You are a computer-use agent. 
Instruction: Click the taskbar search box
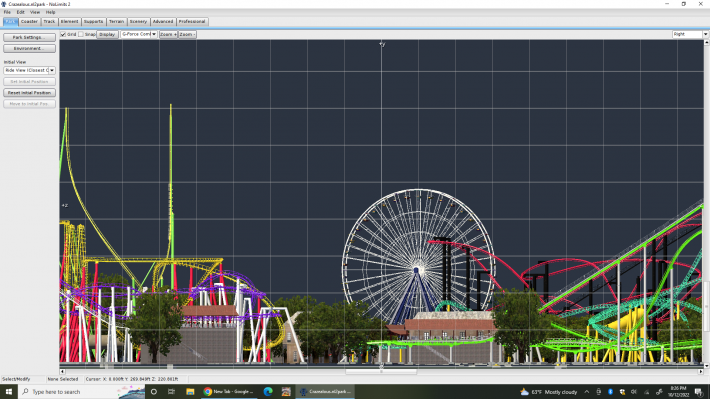(82, 392)
